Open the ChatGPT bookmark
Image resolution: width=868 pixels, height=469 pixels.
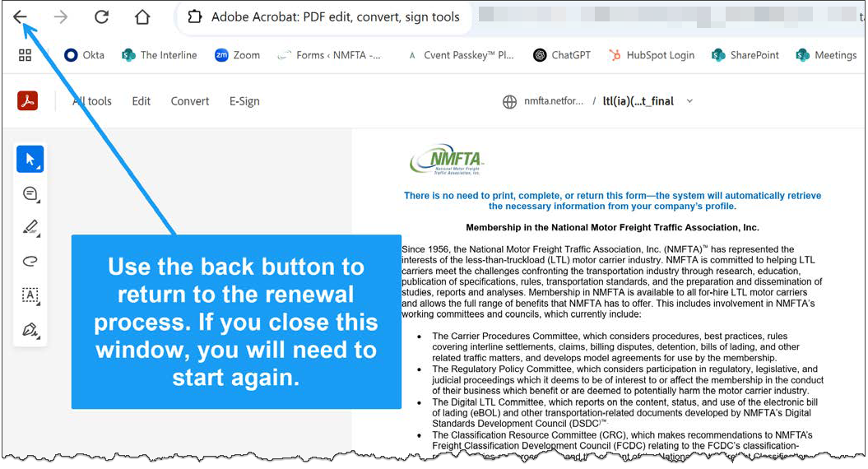pos(562,55)
